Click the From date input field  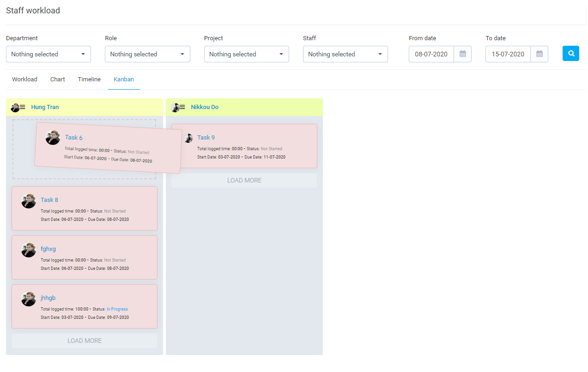pos(431,54)
